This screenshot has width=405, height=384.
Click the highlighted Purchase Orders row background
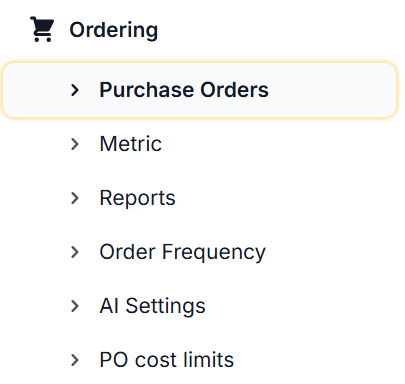[200, 90]
